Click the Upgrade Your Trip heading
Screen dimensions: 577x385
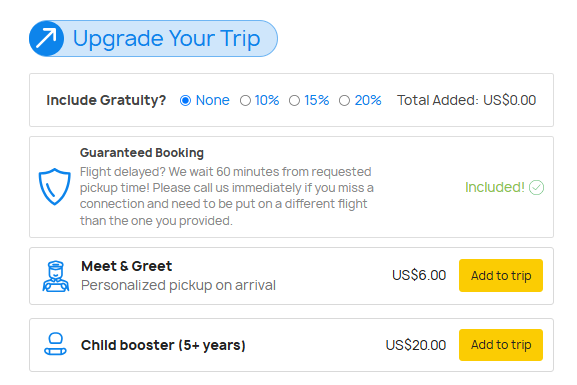tap(167, 39)
